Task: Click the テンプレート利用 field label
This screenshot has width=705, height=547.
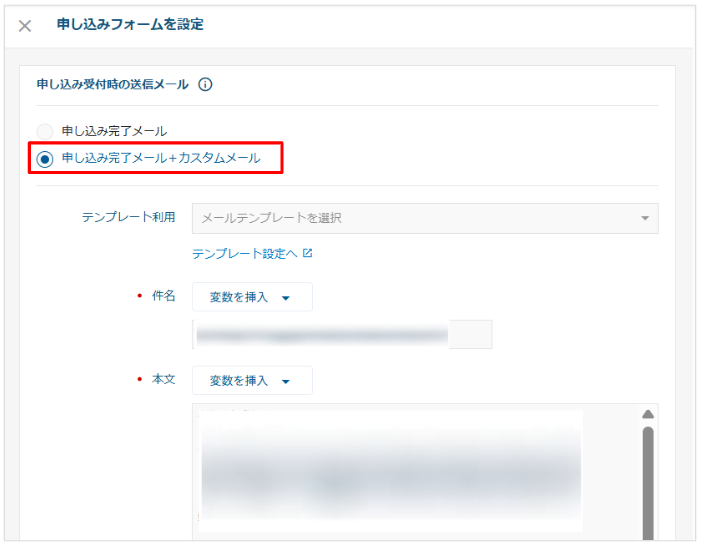Action: (128, 218)
